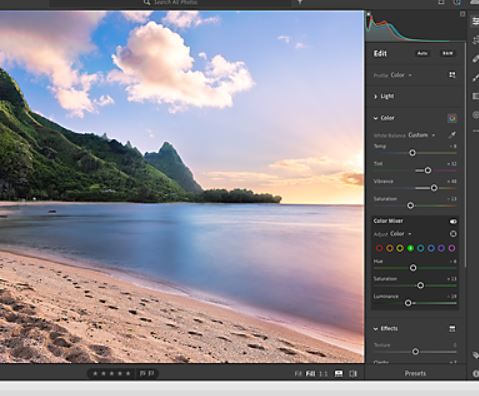Select the Healing Brush tool in right toolbar
This screenshot has height=396, width=479.
coord(475,59)
